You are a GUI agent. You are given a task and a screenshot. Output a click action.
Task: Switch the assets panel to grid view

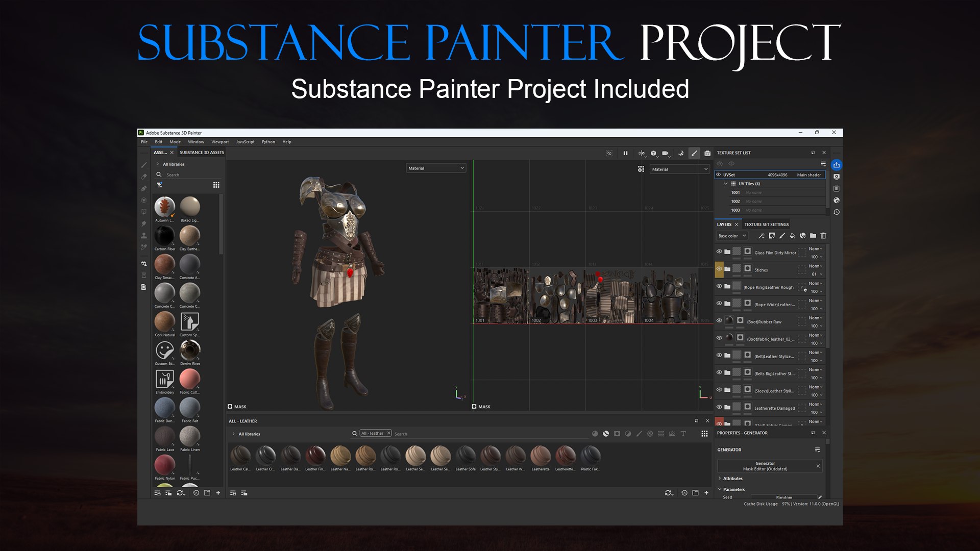pos(216,185)
